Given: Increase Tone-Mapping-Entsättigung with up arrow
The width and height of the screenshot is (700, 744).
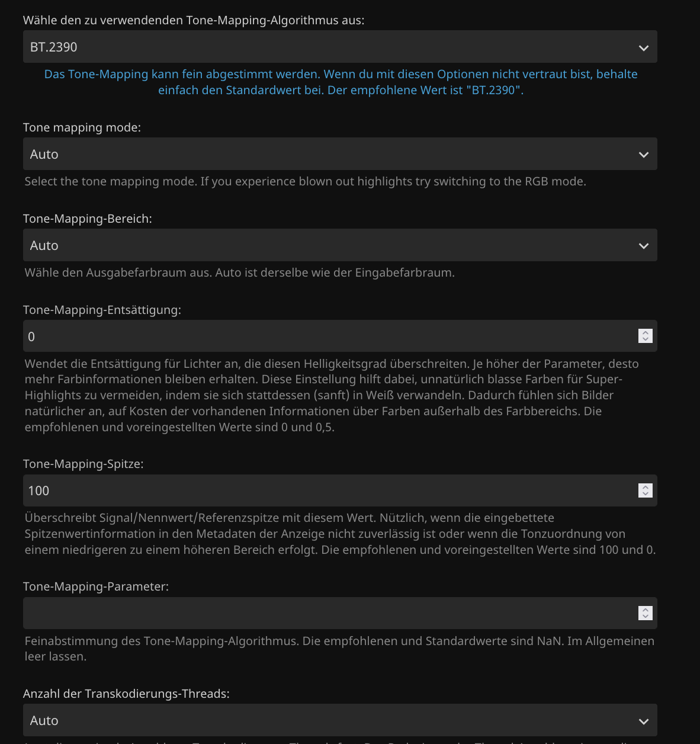Looking at the screenshot, I should 646,333.
